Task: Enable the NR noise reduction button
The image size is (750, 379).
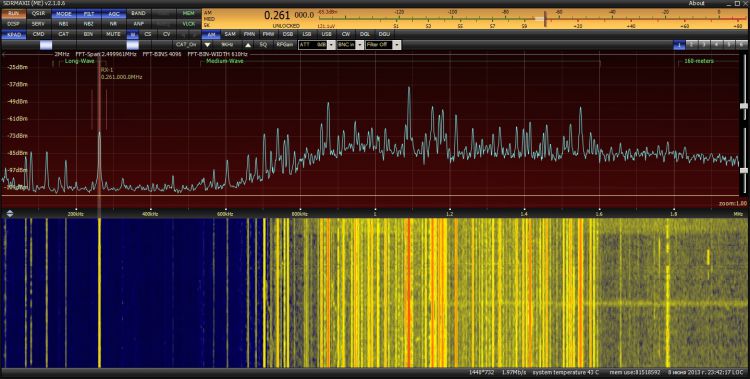Action: (113, 23)
